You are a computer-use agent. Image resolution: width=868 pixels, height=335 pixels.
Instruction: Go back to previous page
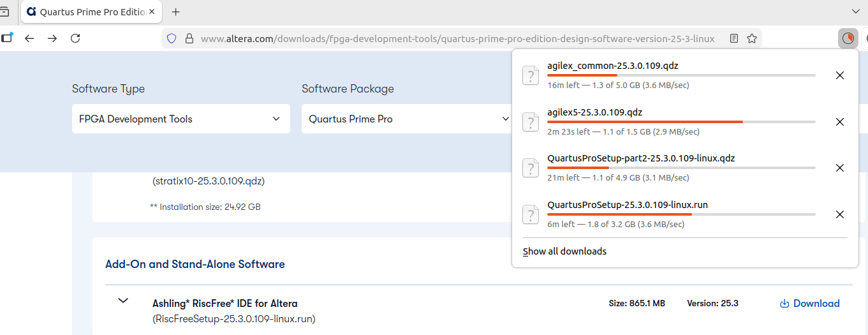click(x=29, y=38)
